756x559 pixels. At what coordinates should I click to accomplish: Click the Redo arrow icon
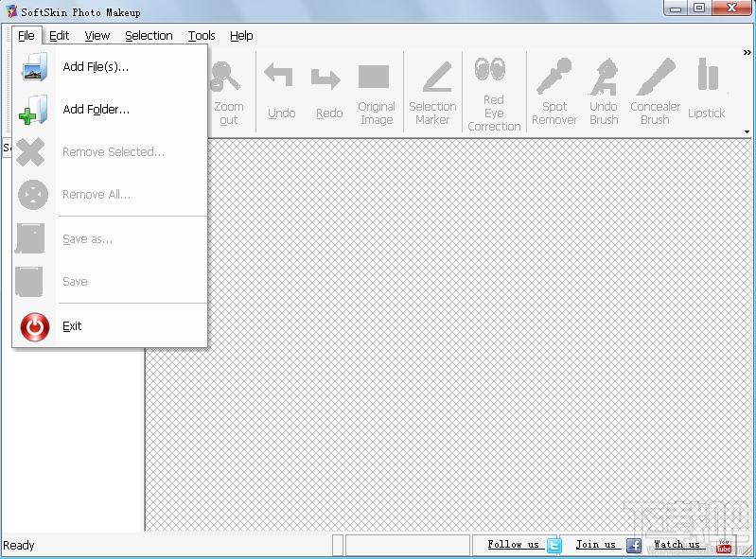click(325, 79)
